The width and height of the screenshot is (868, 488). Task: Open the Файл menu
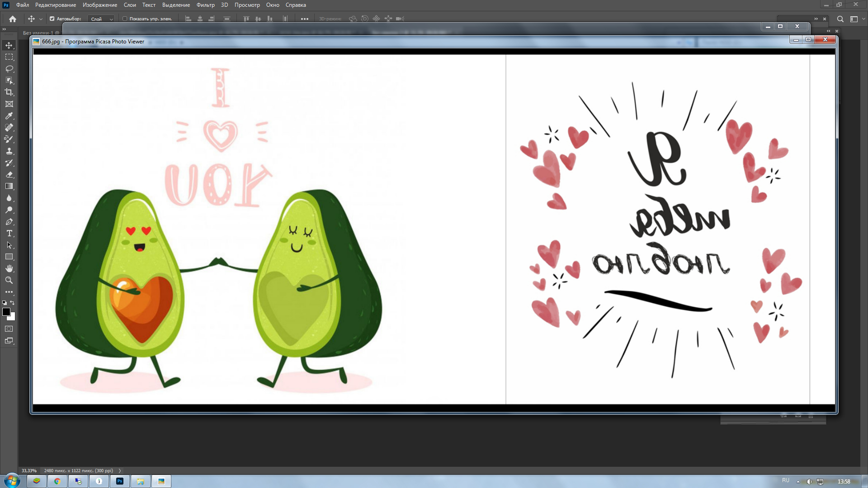coord(23,5)
